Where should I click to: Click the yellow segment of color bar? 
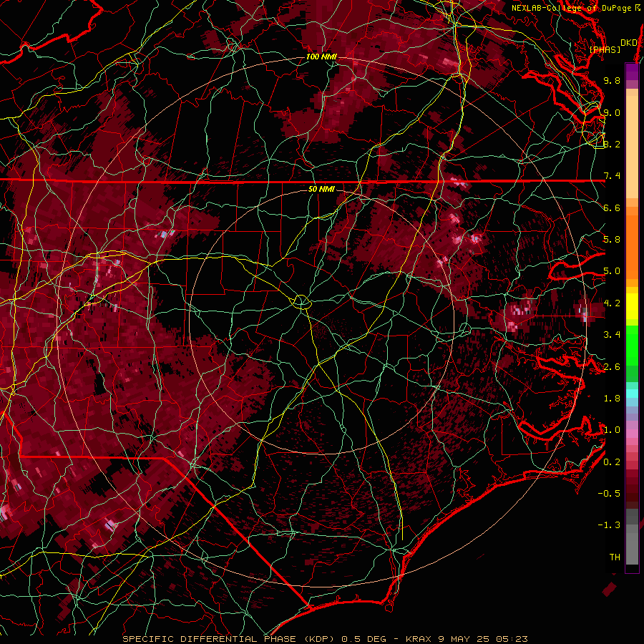(x=632, y=306)
